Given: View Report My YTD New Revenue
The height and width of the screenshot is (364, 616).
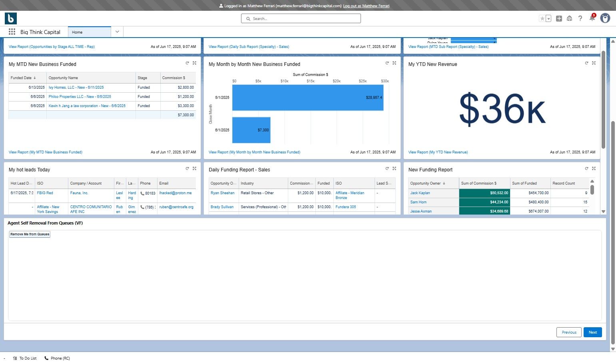Looking at the screenshot, I should pos(438,152).
